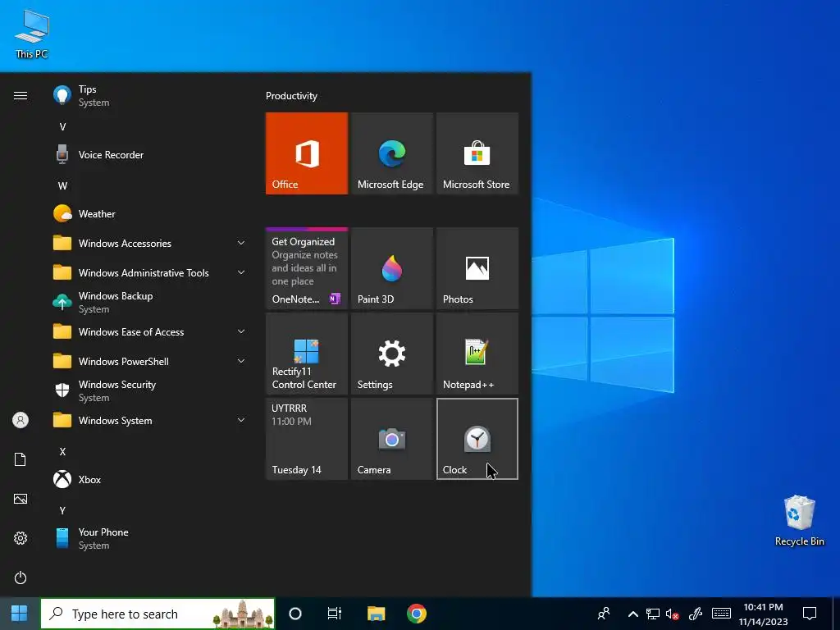The height and width of the screenshot is (630, 840).
Task: Open the OneNote Get Organized tile
Action: (307, 268)
